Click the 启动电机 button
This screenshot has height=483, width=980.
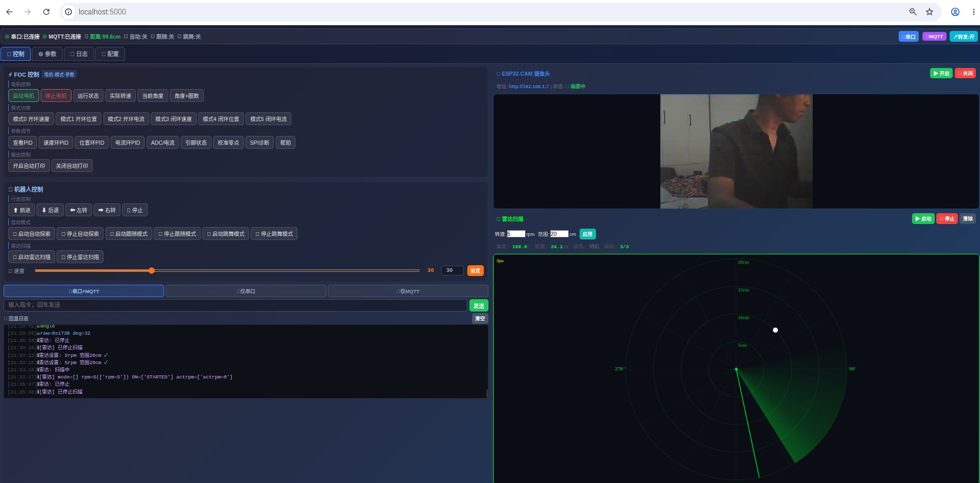tap(24, 96)
